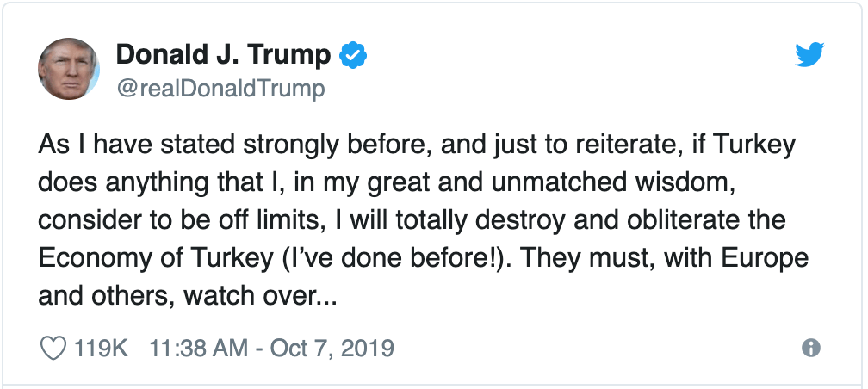Open the tweet info circle icon
This screenshot has height=389, width=868.
pyautogui.click(x=809, y=349)
